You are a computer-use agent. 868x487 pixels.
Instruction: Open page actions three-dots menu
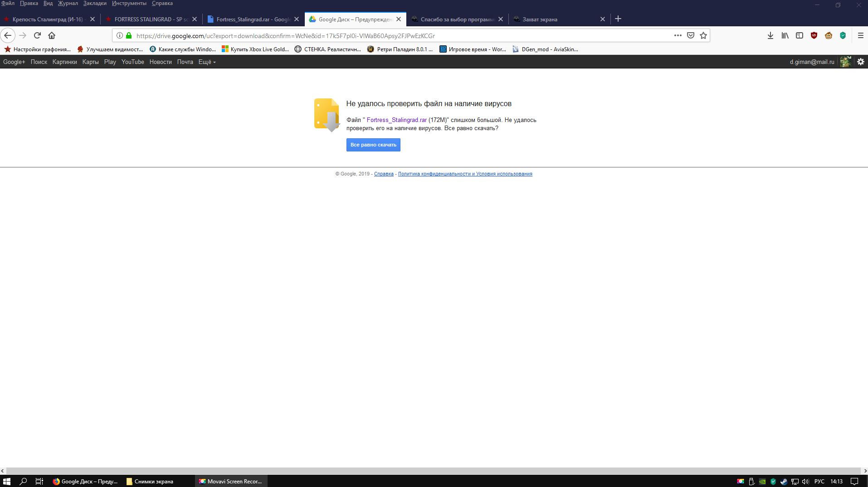678,35
